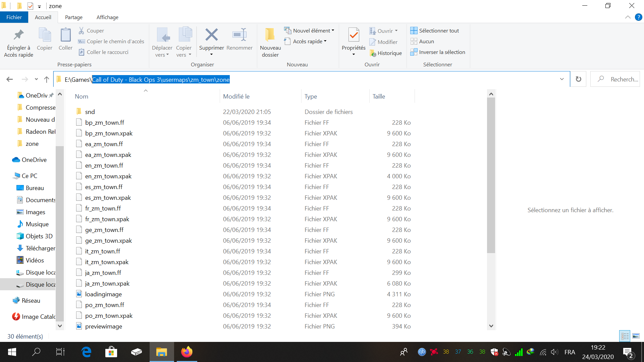Screen dimensions: 644x362
Task: Click Inverser la sélection
Action: click(x=438, y=52)
